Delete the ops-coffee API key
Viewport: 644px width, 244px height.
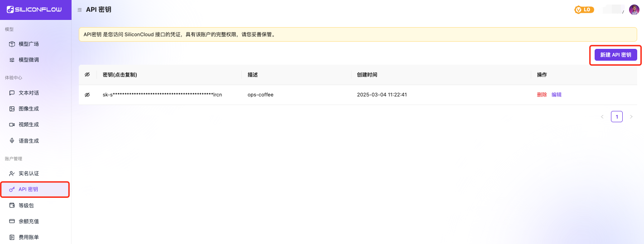tap(542, 95)
